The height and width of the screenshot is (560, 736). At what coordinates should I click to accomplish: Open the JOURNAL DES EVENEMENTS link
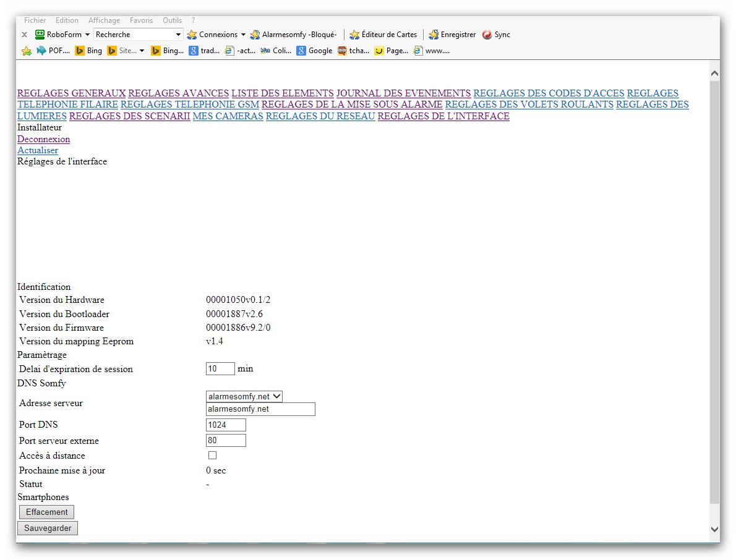click(403, 93)
